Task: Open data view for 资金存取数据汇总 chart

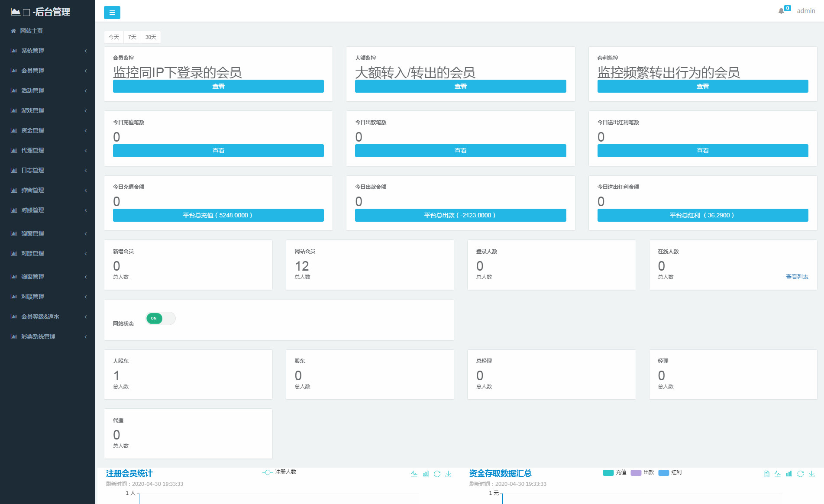Action: point(767,474)
